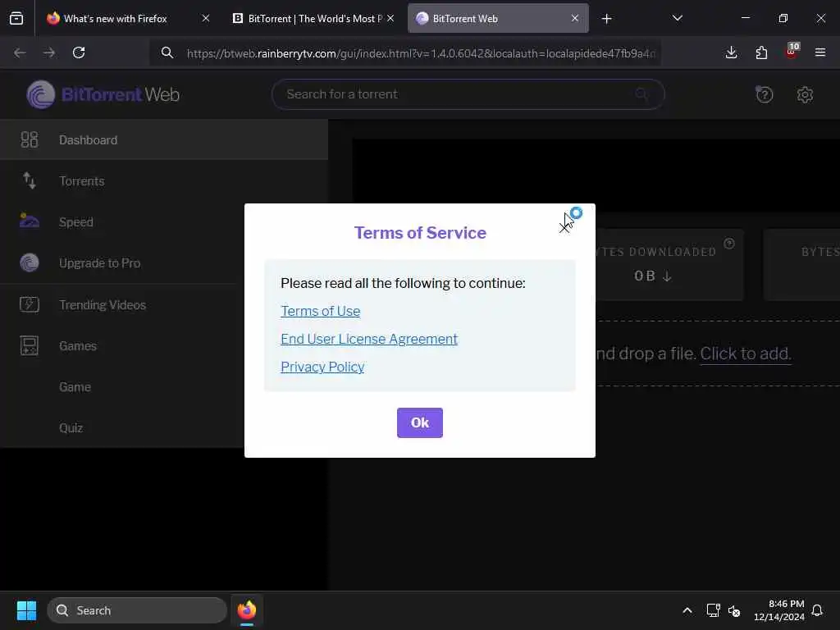This screenshot has height=630, width=840.
Task: Show hidden system tray icons
Action: coord(687,610)
